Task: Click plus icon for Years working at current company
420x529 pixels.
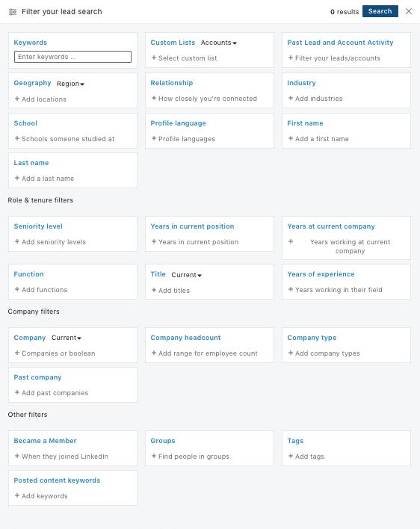Action: click(291, 241)
